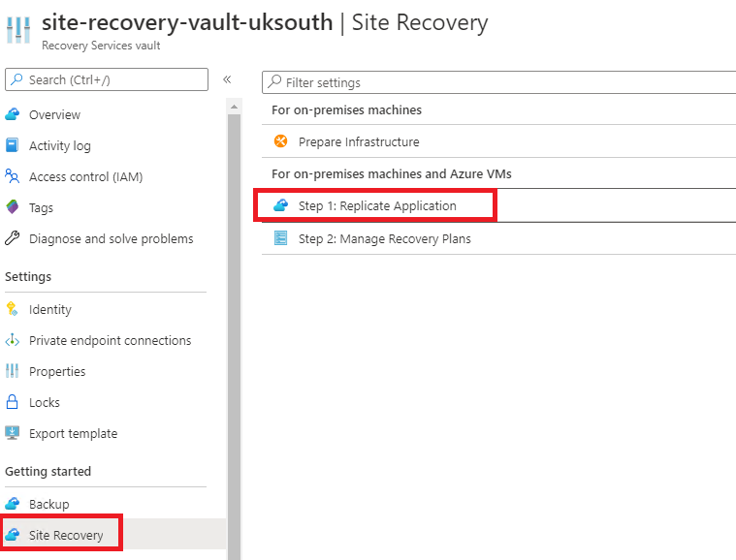The height and width of the screenshot is (560, 736).
Task: Click the Identity key icon
Action: [x=13, y=309]
